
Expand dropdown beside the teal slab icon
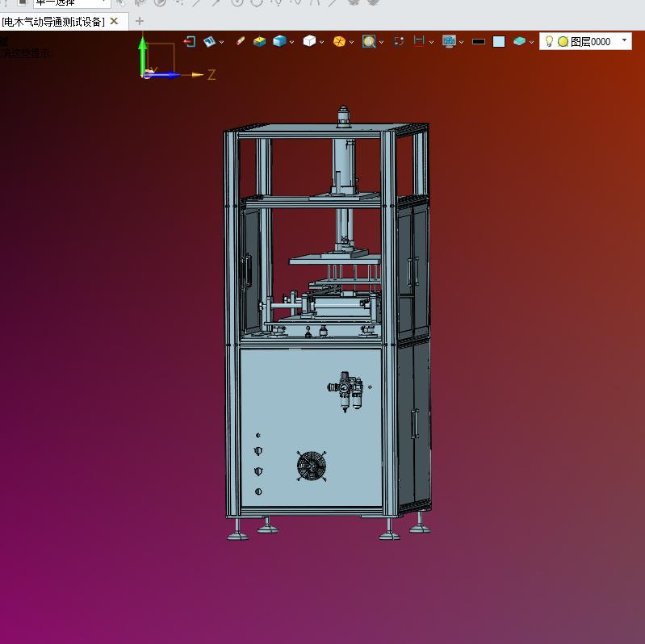coord(531,42)
